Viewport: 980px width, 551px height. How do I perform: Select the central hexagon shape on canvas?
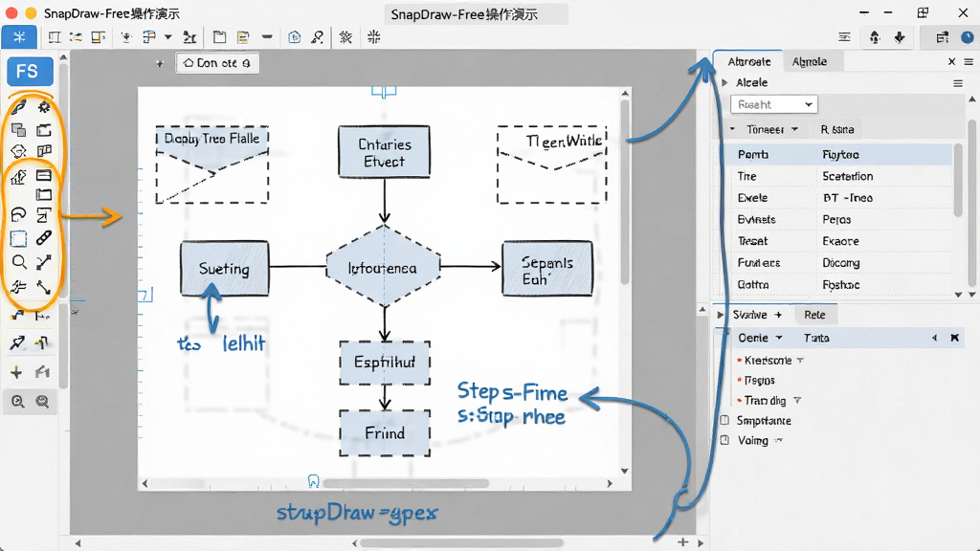[x=383, y=267]
